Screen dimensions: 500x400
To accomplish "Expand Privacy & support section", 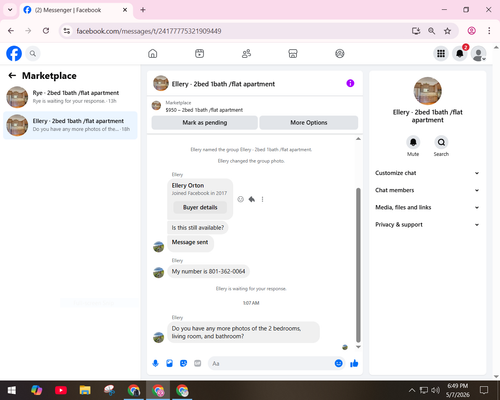I will pos(427,225).
